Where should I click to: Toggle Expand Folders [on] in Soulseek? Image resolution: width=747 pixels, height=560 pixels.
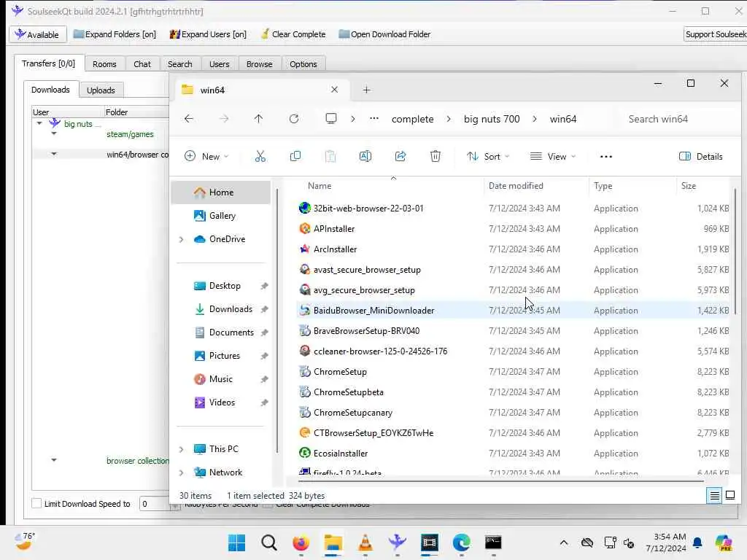tap(115, 34)
